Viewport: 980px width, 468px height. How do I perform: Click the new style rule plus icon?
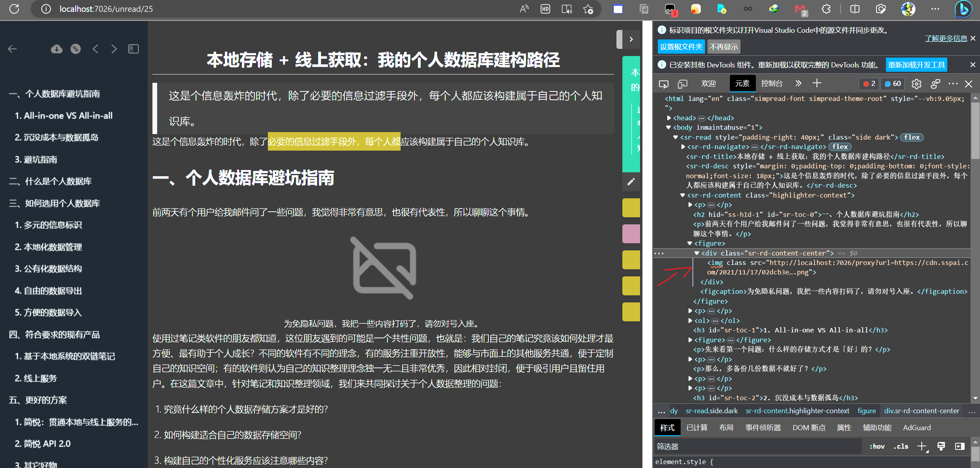click(x=922, y=446)
